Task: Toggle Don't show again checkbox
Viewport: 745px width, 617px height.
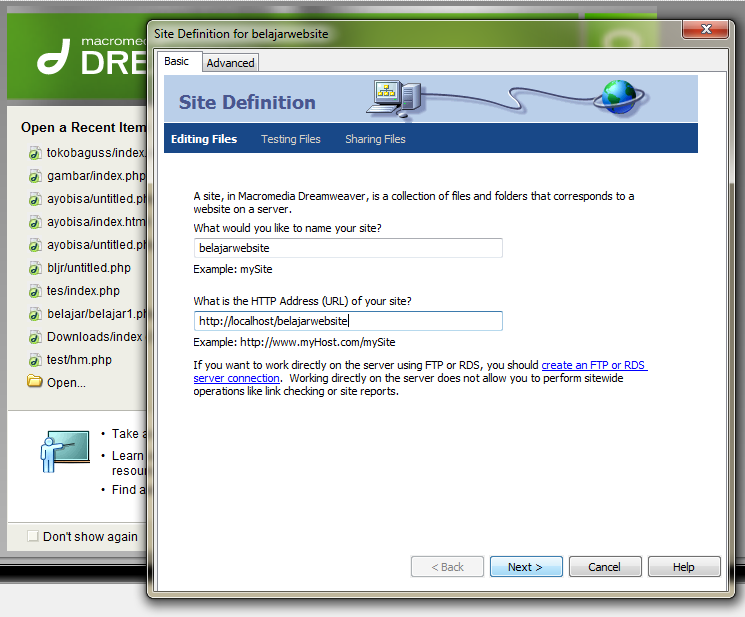Action: pyautogui.click(x=33, y=536)
